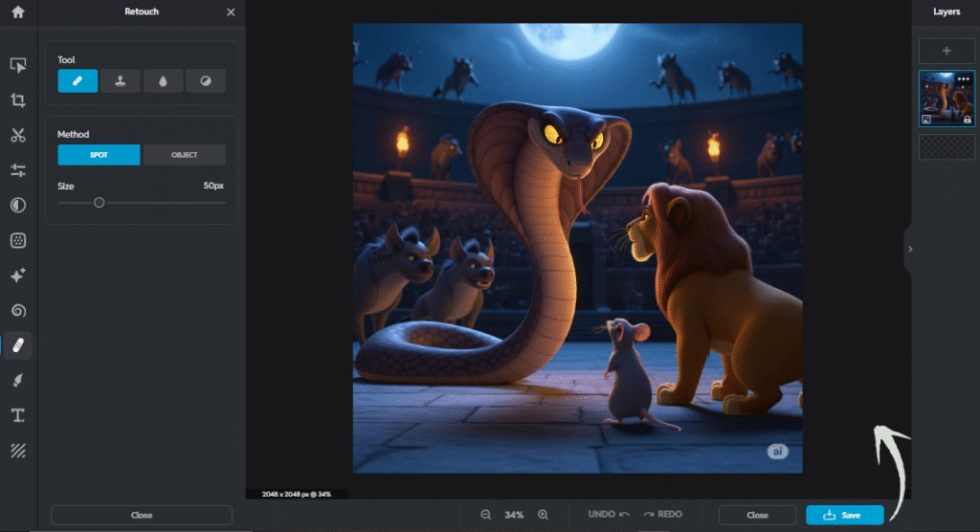980x532 pixels.
Task: Click the 34% zoom level value
Action: point(514,515)
